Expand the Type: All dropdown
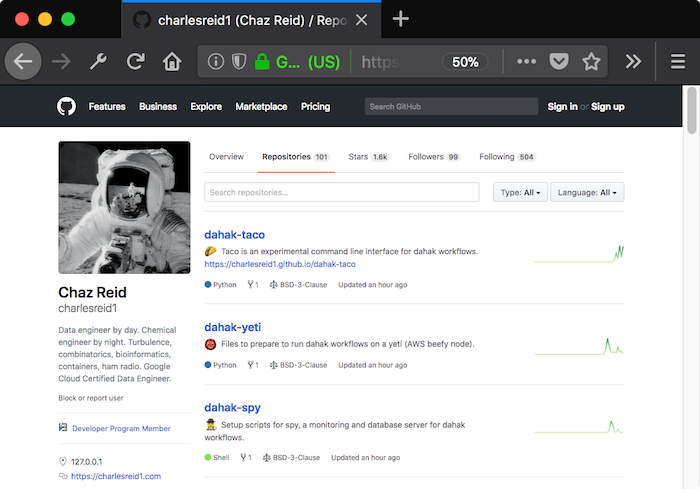This screenshot has width=700, height=489. click(521, 192)
